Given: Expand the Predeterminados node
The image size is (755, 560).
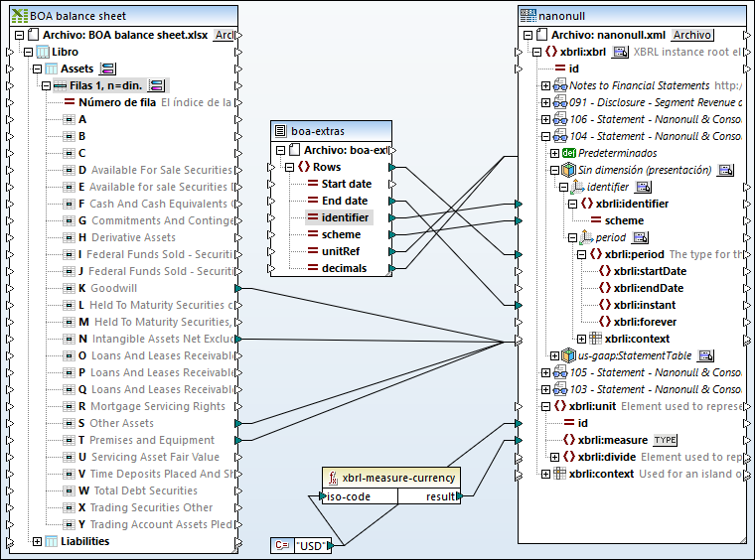Looking at the screenshot, I should click(555, 153).
